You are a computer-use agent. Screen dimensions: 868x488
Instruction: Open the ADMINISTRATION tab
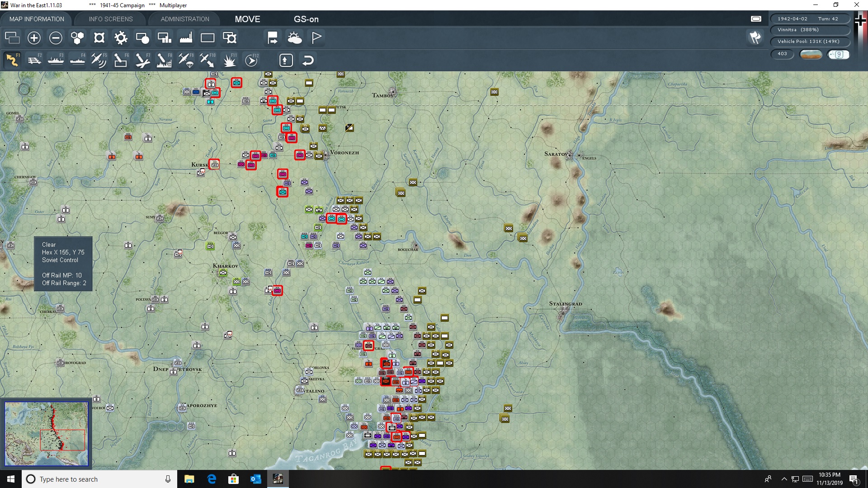[x=185, y=19]
